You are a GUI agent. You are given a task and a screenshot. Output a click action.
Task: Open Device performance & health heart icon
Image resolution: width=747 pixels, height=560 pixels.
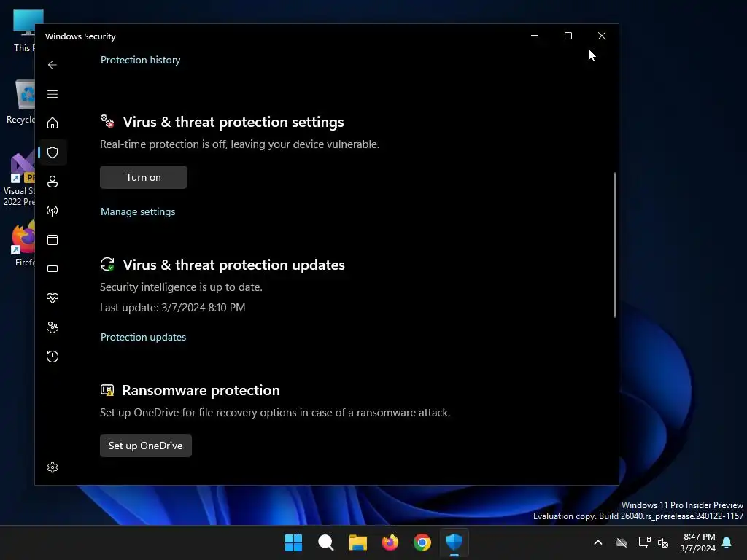point(53,298)
